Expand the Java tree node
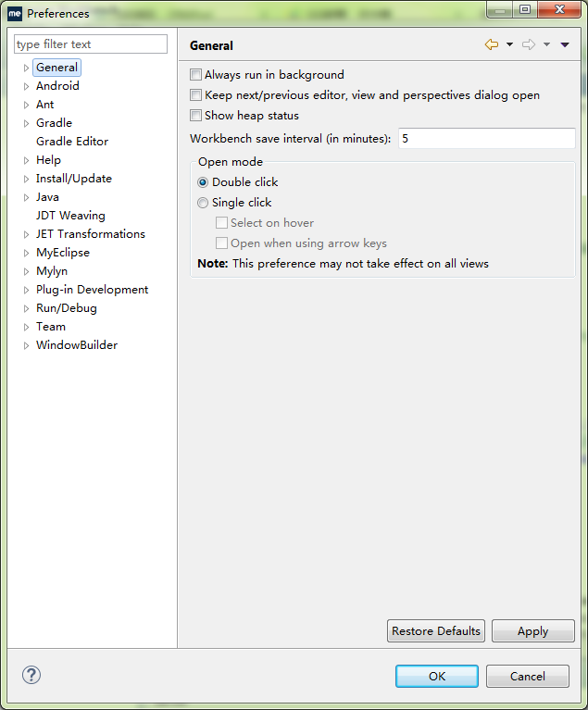Image resolution: width=588 pixels, height=710 pixels. click(x=26, y=197)
